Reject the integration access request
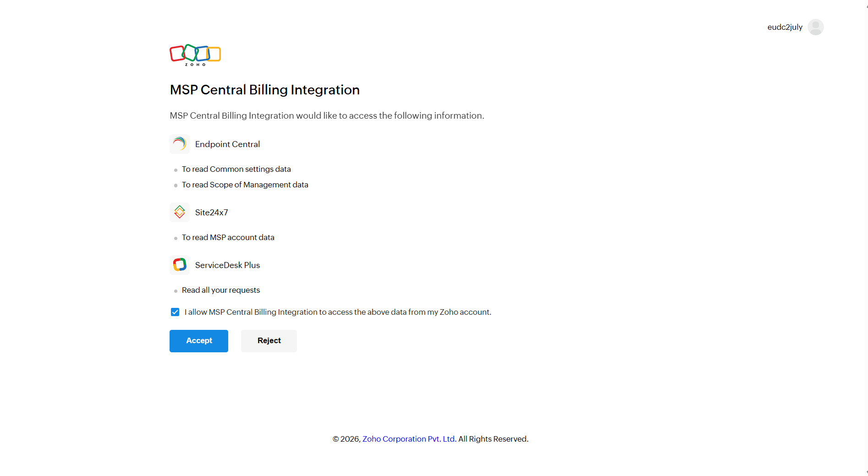 (x=269, y=341)
